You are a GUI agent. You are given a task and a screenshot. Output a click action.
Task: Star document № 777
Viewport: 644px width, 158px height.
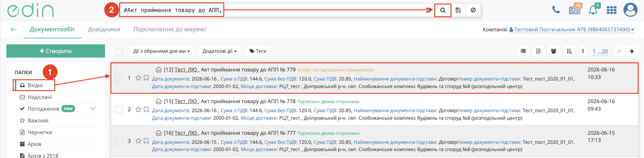[x=139, y=141]
